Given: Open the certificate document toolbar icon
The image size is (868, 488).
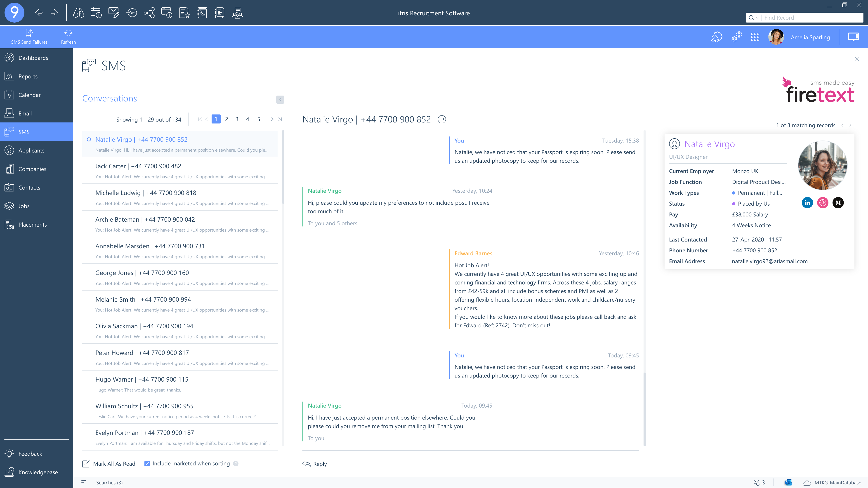Looking at the screenshot, I should click(184, 13).
